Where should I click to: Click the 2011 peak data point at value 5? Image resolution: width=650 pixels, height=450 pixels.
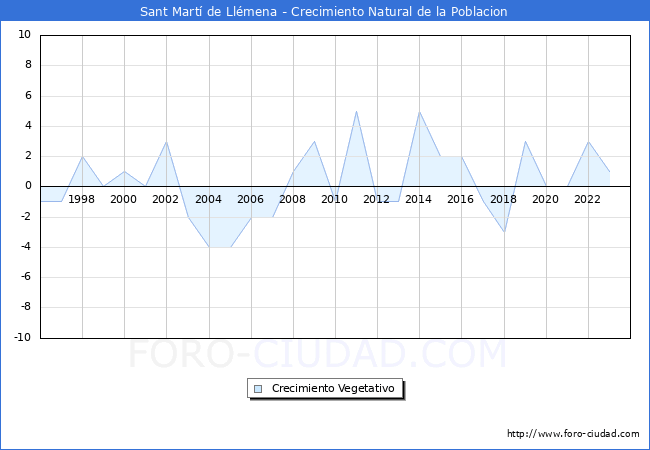pyautogui.click(x=357, y=111)
